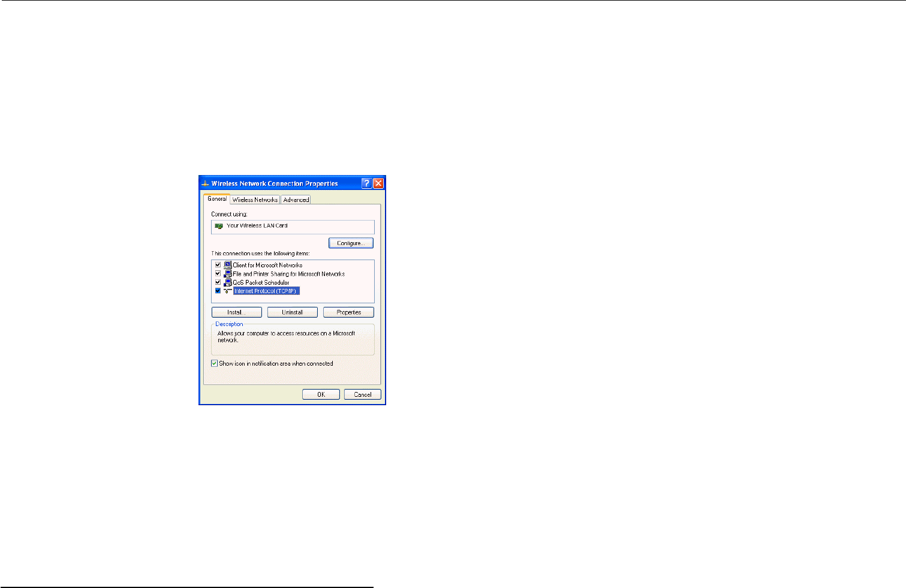Click the Client for Microsoft Networks icon

pos(228,265)
